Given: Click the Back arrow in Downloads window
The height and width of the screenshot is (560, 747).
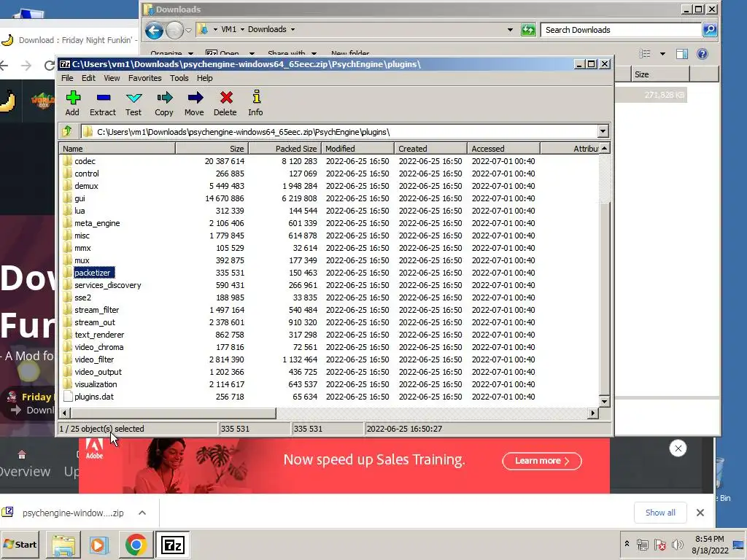Looking at the screenshot, I should pos(154,31).
